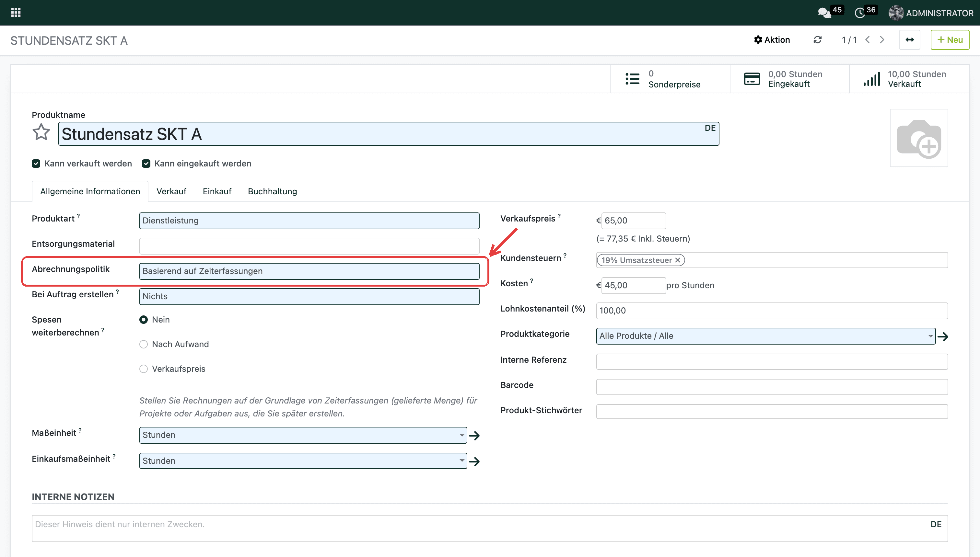The width and height of the screenshot is (980, 557).
Task: Click the refresh record icon
Action: 817,40
